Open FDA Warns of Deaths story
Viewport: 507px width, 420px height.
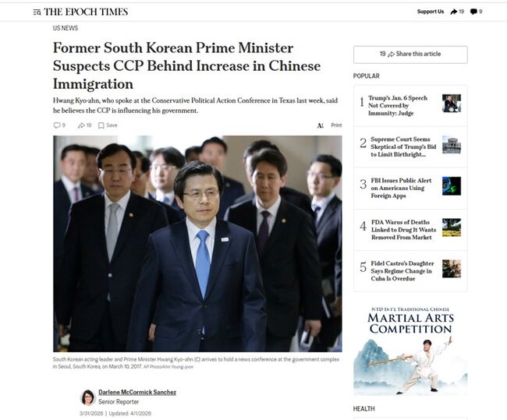(x=403, y=230)
